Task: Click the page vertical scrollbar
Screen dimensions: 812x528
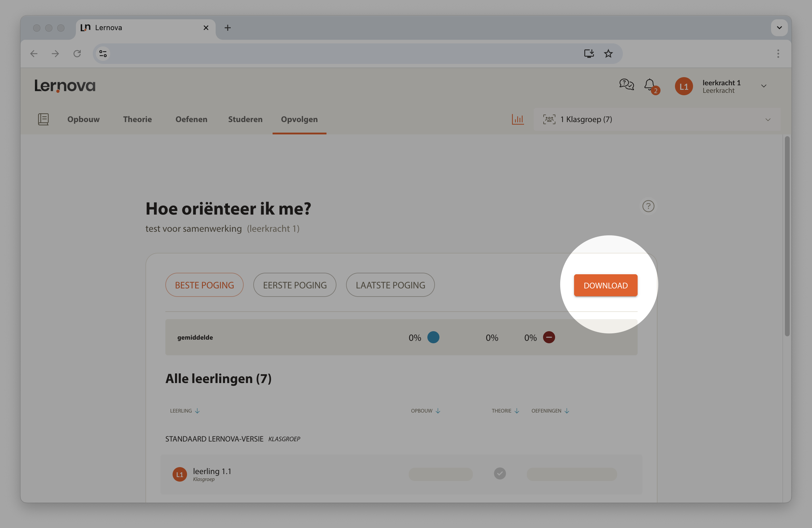Action: pos(787,236)
